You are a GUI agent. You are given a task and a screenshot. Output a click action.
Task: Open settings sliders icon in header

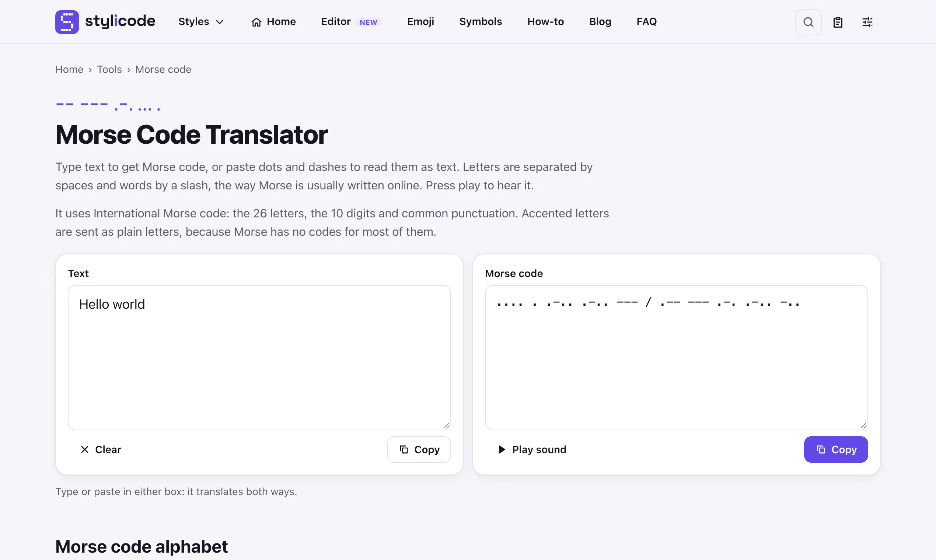[867, 22]
